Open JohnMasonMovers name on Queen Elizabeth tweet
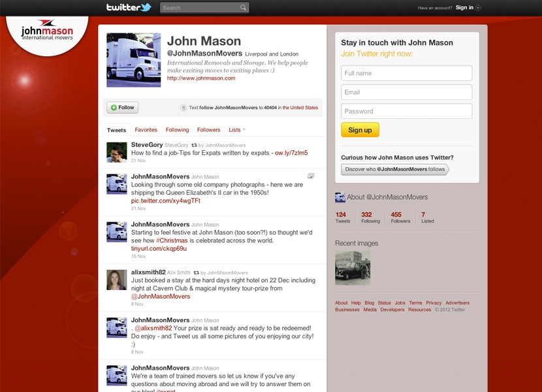This screenshot has width=542, height=392. tap(160, 176)
